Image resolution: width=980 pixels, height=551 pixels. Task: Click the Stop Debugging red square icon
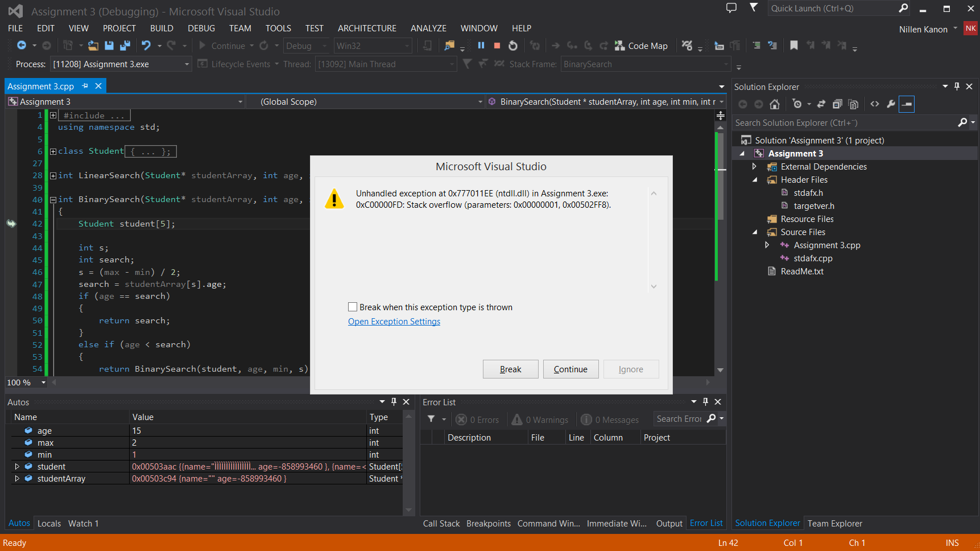[497, 46]
